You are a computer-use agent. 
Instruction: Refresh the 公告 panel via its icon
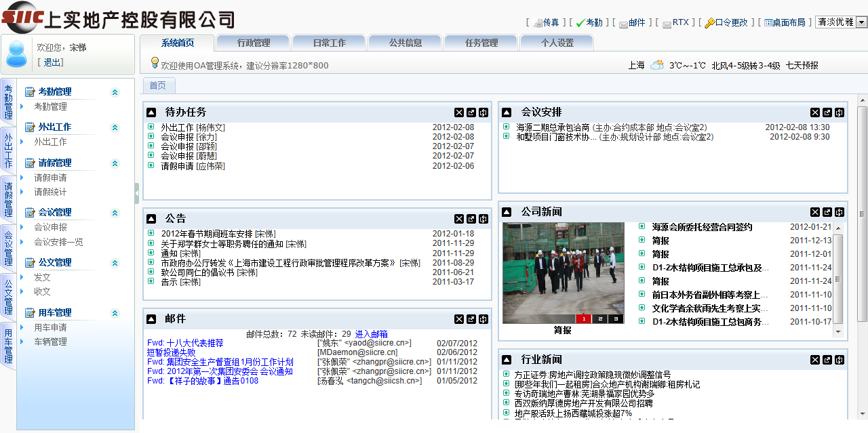tap(484, 219)
